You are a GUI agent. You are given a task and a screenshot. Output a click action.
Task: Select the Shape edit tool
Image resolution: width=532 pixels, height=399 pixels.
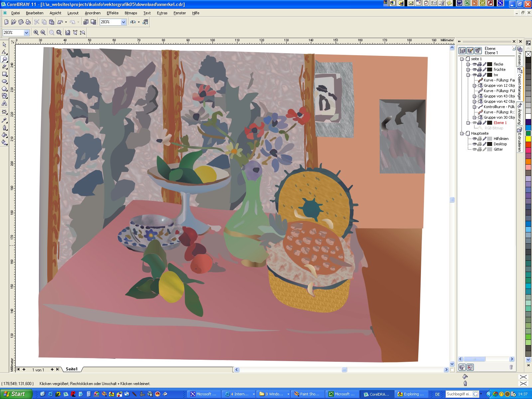point(4,52)
